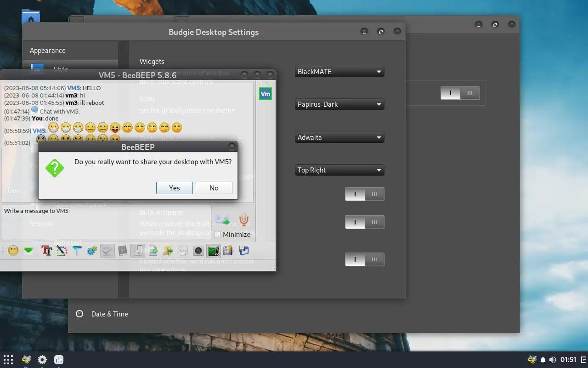Click in the Write a message to VM5 field
The width and height of the screenshot is (588, 368).
click(107, 223)
